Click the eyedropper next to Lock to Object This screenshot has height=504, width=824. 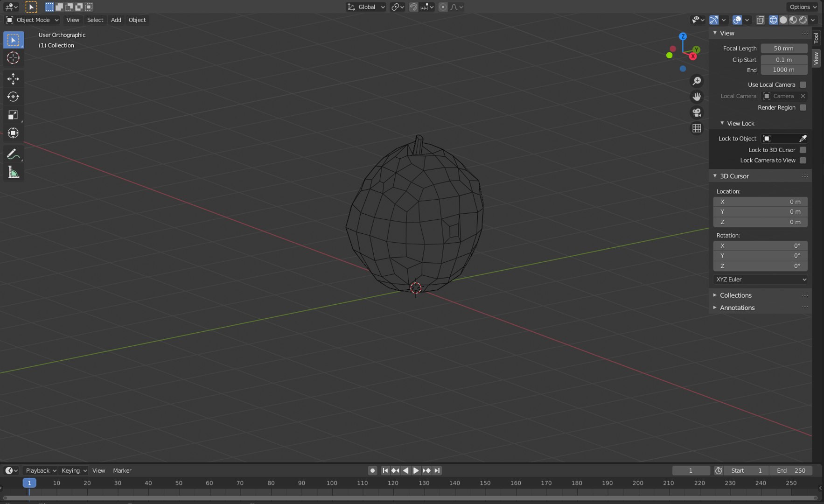tap(803, 139)
